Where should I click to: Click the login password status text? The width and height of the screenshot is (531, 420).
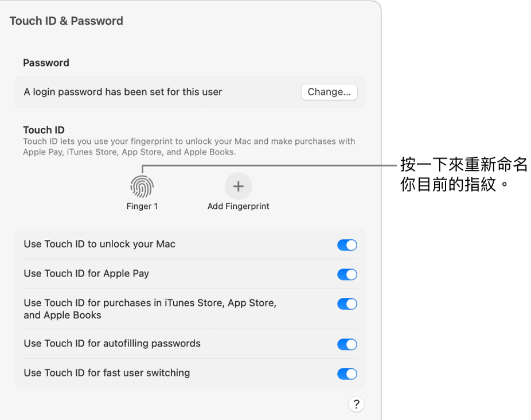123,92
